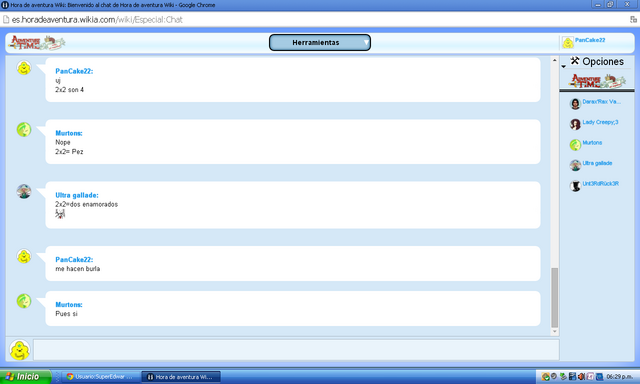Click Ultra gallade's avatar beside the chat message
The width and height of the screenshot is (640, 384).
click(24, 191)
